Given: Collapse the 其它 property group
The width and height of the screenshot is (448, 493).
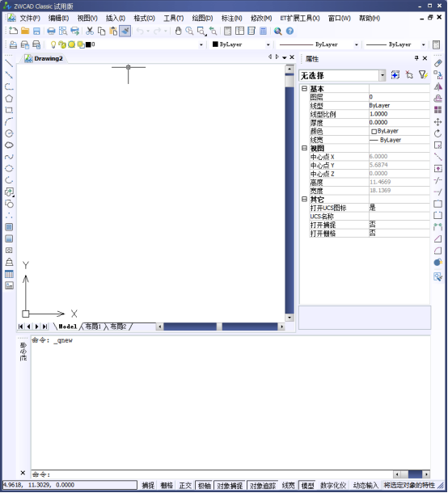Looking at the screenshot, I should 304,199.
